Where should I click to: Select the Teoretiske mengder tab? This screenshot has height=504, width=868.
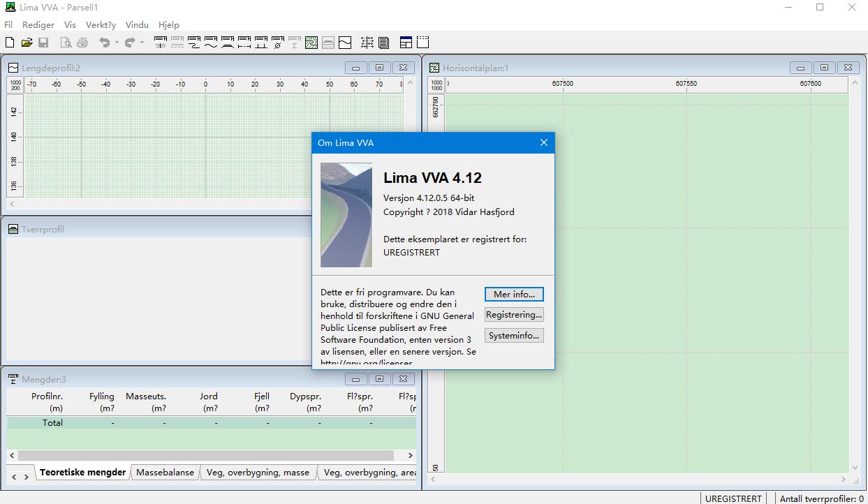tap(83, 473)
